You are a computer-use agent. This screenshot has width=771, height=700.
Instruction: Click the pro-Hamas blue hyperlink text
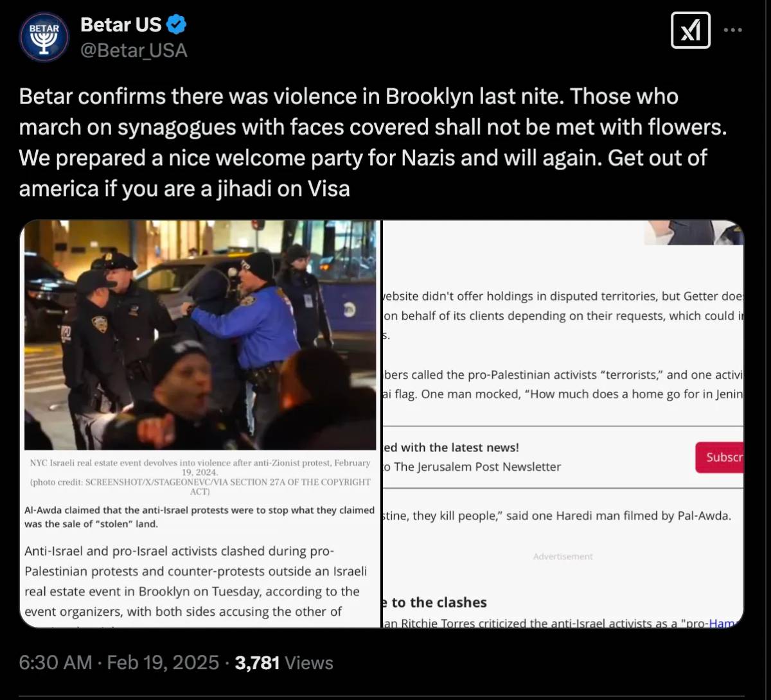[725, 624]
